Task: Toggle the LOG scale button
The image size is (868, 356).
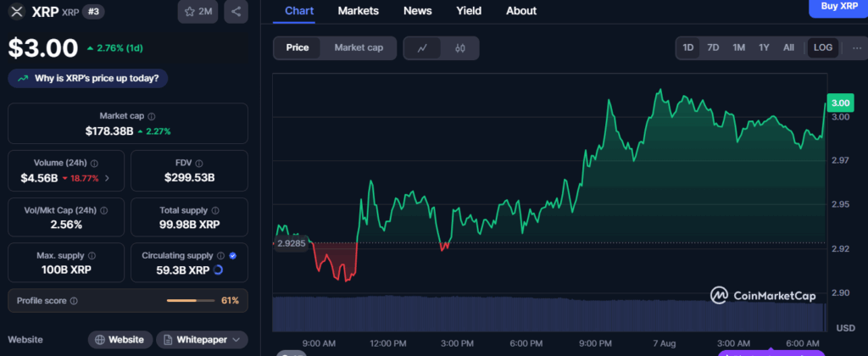Action: click(822, 47)
